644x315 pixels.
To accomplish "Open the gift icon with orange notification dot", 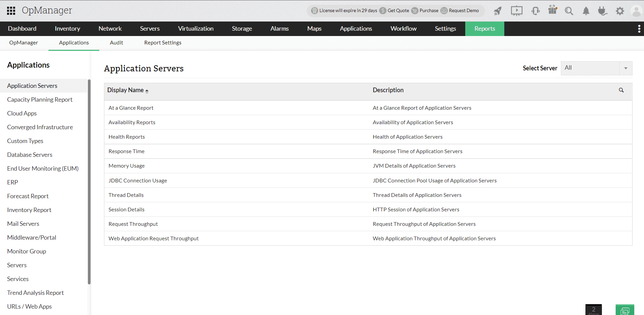I will click(552, 11).
